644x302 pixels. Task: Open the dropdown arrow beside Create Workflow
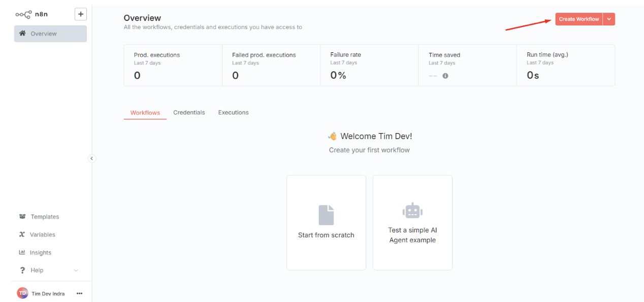609,19
